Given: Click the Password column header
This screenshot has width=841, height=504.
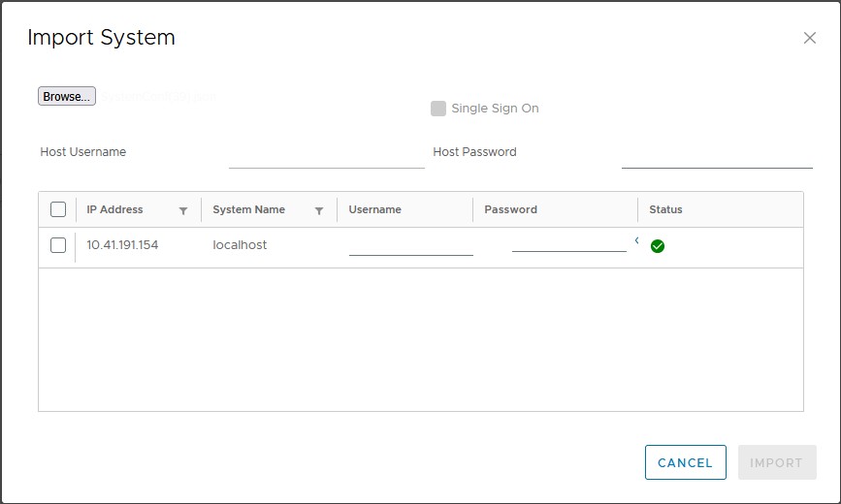Looking at the screenshot, I should point(510,209).
